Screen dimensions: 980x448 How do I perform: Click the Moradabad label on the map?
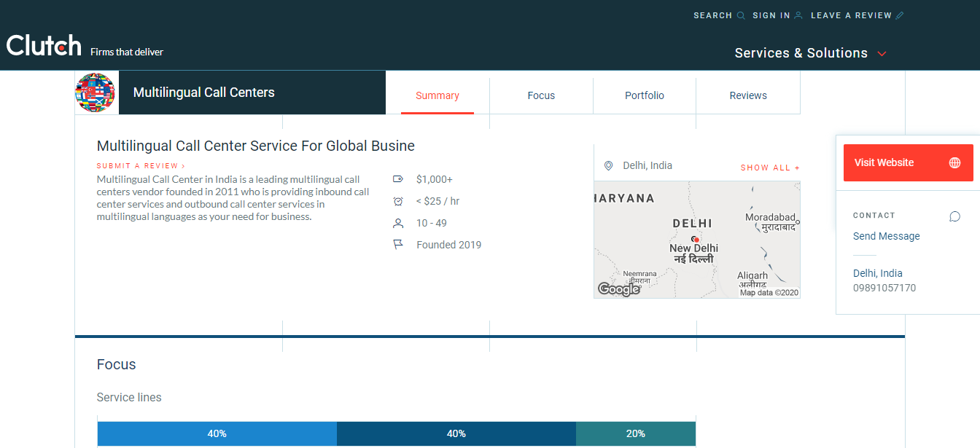[770, 217]
